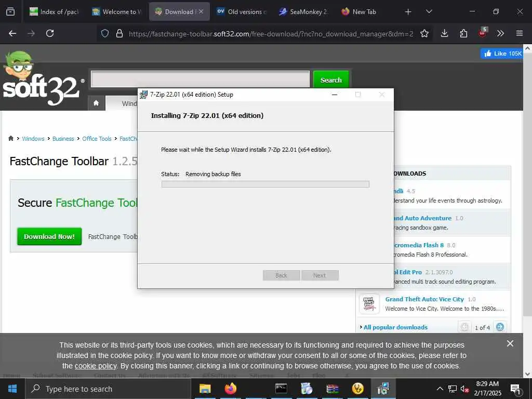The height and width of the screenshot is (399, 532).
Task: Open Grand Auto Adventure download link
Action: point(423,218)
